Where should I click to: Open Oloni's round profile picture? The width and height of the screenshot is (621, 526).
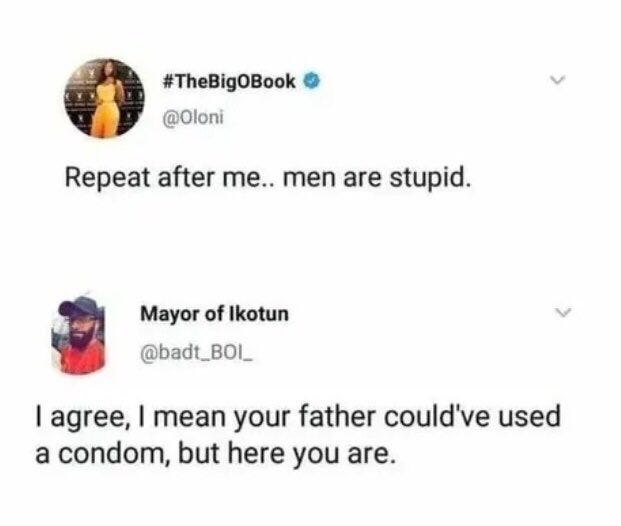click(105, 98)
